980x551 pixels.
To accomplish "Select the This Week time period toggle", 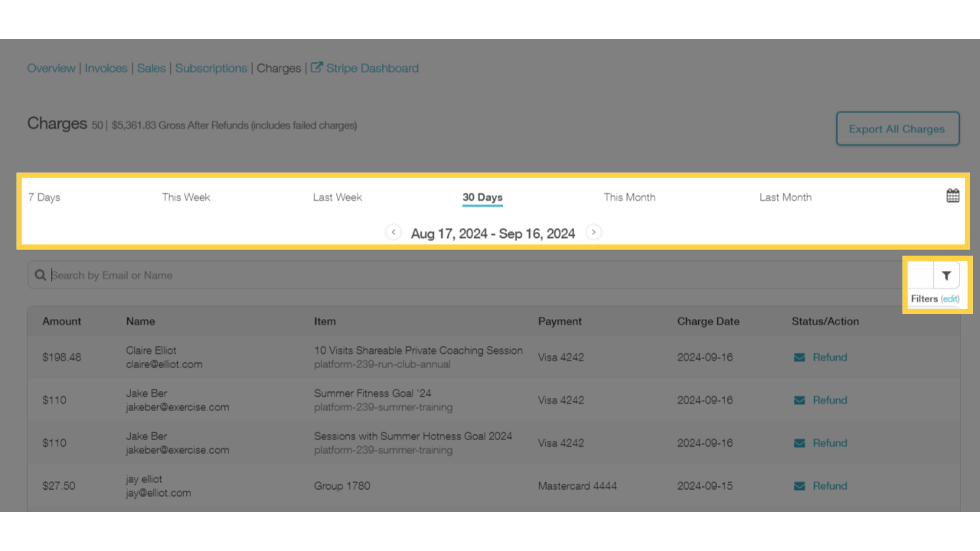I will (x=186, y=197).
